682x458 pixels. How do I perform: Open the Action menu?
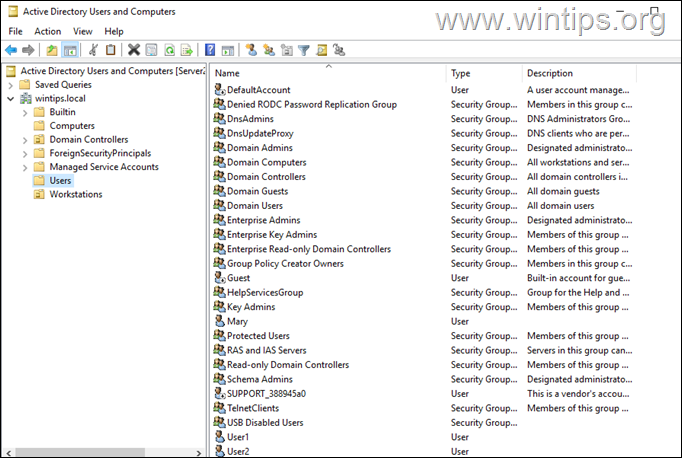pyautogui.click(x=47, y=31)
